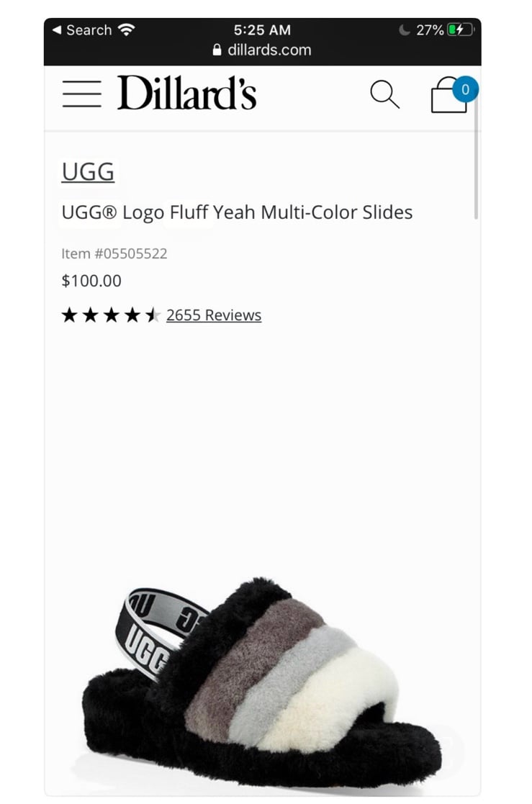Tap the Wi-Fi signal icon

(126, 30)
